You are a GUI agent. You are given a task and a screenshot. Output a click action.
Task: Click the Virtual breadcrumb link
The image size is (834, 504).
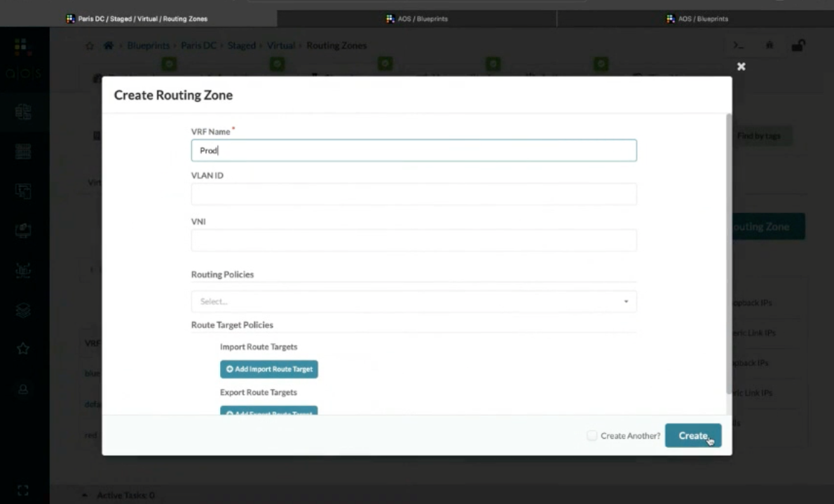(x=281, y=46)
